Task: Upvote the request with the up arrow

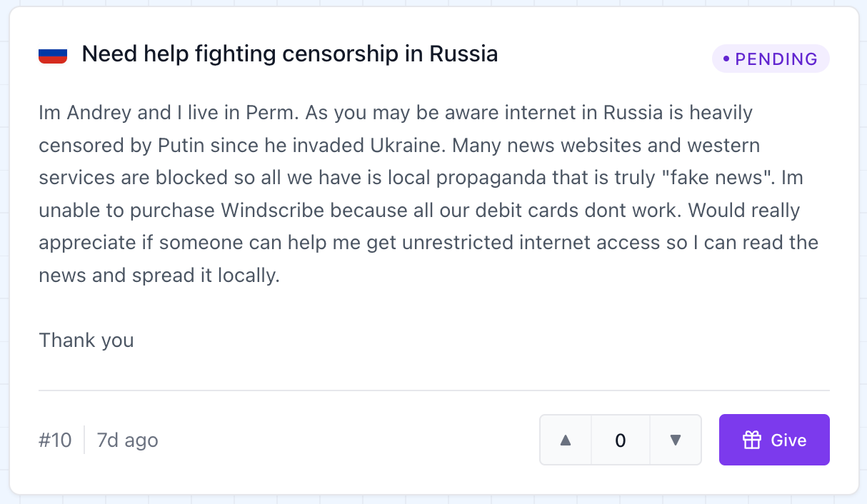Action: point(566,440)
